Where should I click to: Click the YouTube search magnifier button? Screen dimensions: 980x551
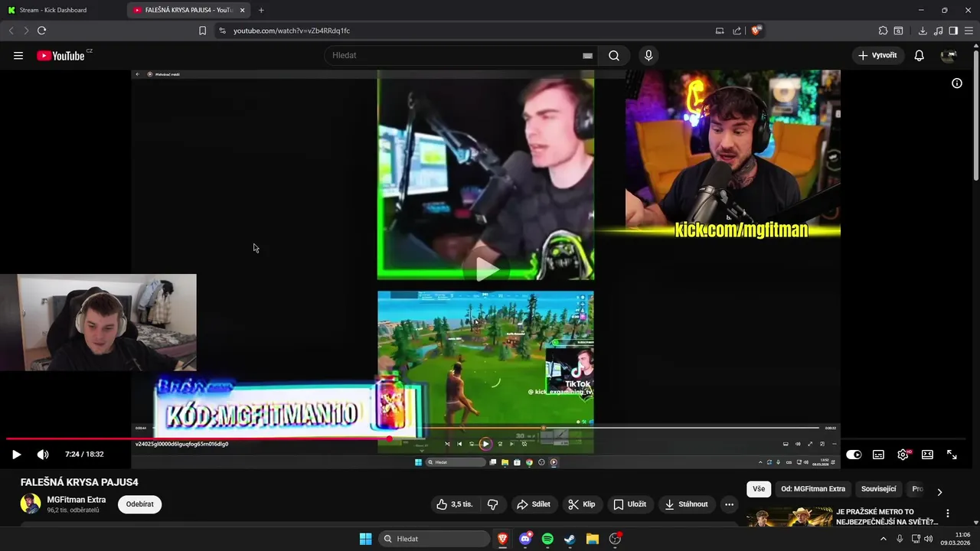614,55
